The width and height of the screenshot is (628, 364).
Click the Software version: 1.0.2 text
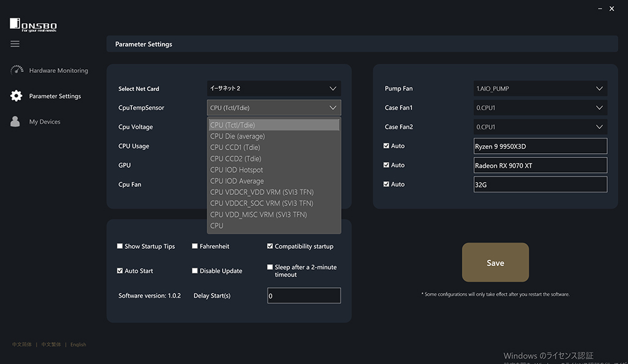click(x=150, y=295)
